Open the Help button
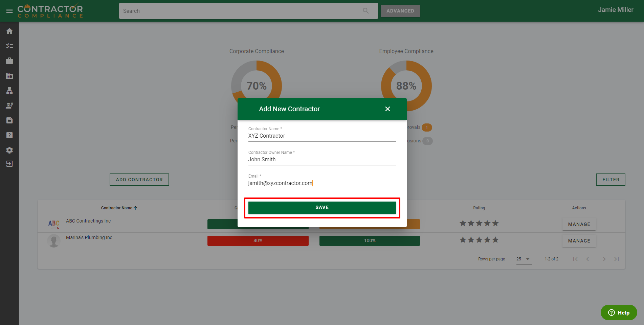Screen dimensions: 644x325 pos(619,312)
